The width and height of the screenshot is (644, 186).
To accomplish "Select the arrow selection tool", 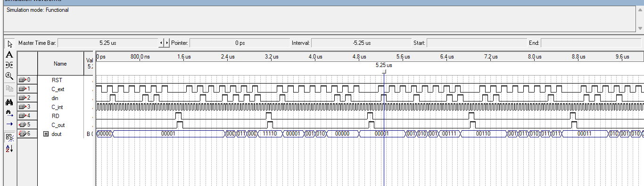I will 9,44.
